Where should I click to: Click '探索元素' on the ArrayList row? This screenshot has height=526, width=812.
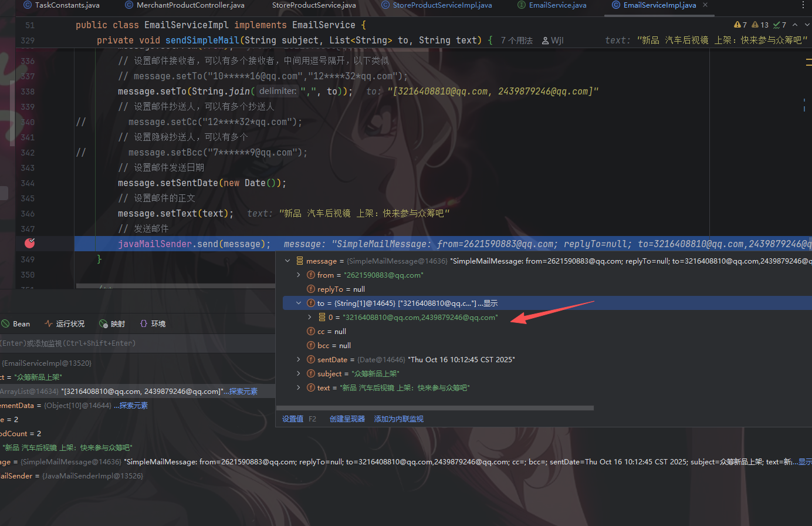click(243, 392)
